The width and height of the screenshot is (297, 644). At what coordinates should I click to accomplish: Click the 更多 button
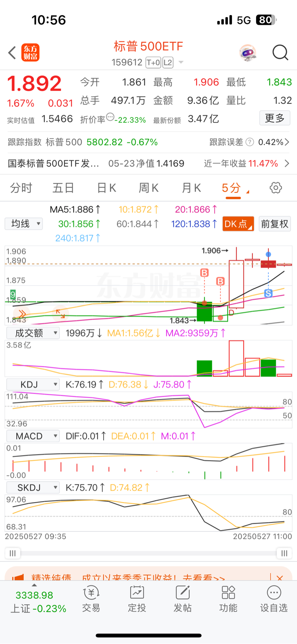(275, 118)
